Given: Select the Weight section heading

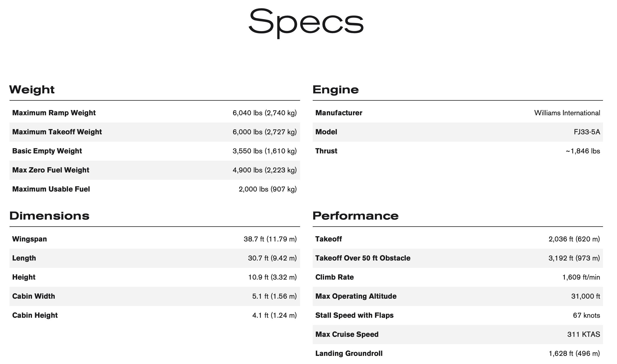Looking at the screenshot, I should click(32, 90).
